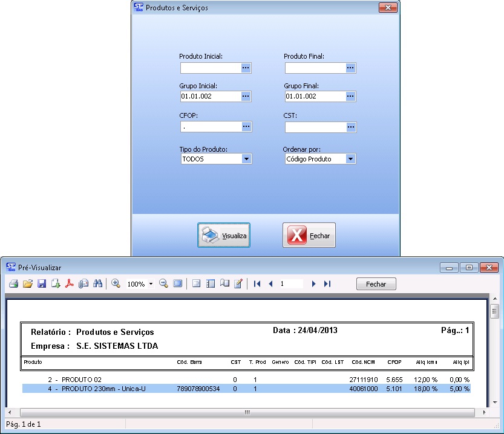Jump to the first page of report

tap(257, 283)
